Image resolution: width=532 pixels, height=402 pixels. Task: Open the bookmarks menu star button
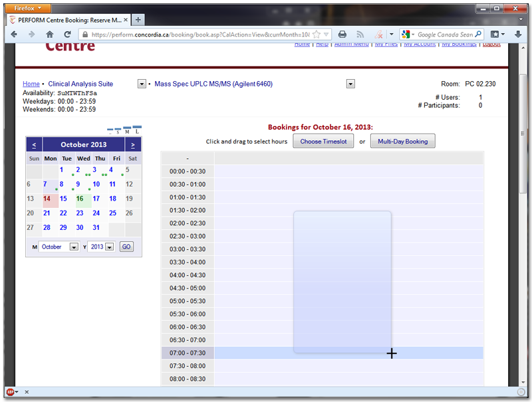coord(495,35)
